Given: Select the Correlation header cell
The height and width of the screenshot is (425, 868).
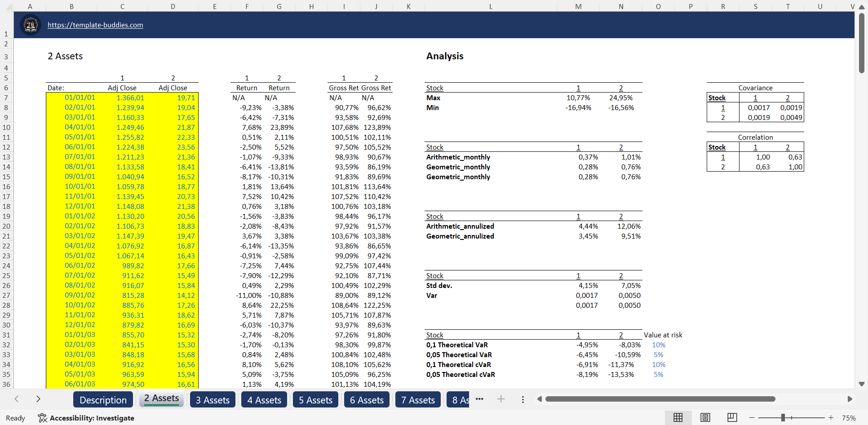Looking at the screenshot, I should 755,137.
